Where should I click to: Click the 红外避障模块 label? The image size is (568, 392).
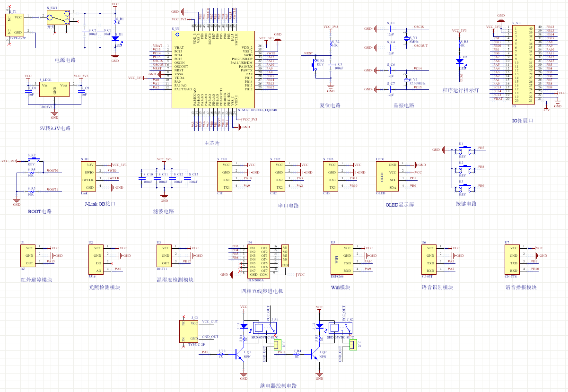pyautogui.click(x=36, y=279)
